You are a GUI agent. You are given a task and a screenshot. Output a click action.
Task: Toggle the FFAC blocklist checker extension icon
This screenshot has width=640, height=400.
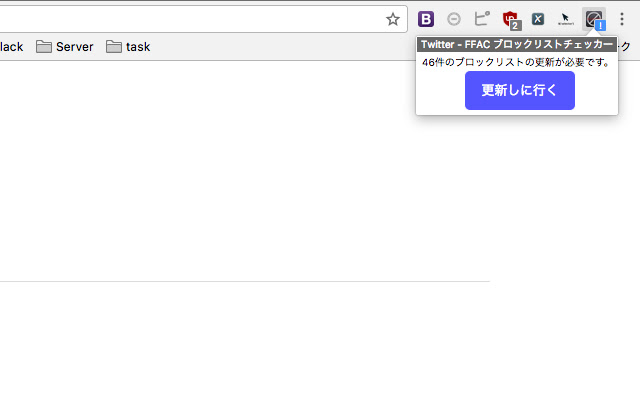pos(594,19)
